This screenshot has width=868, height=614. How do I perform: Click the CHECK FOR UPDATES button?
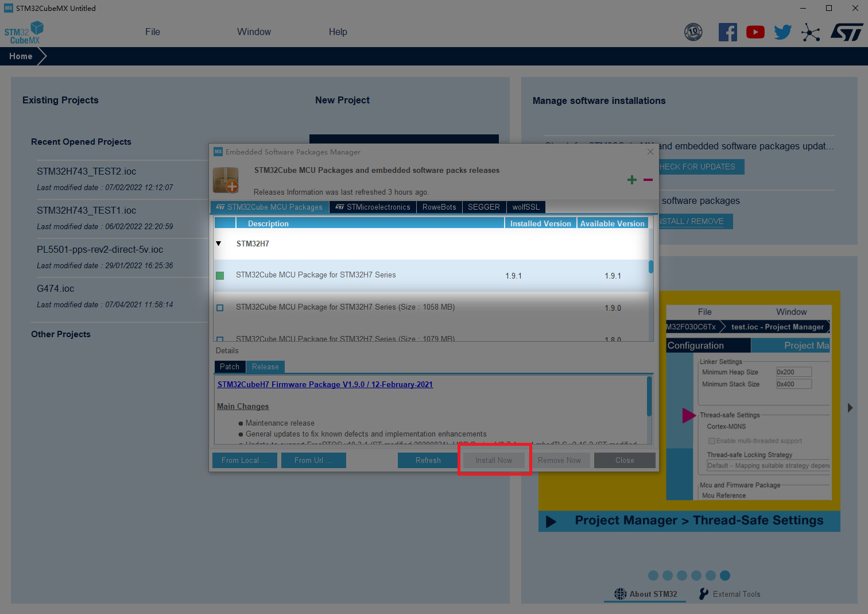(702, 167)
